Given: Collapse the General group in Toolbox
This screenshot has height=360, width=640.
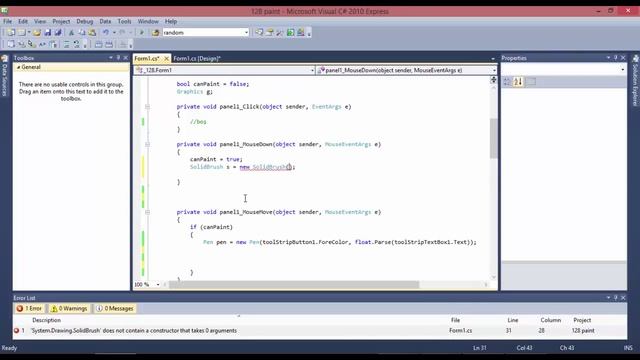Looking at the screenshot, I should [19, 67].
